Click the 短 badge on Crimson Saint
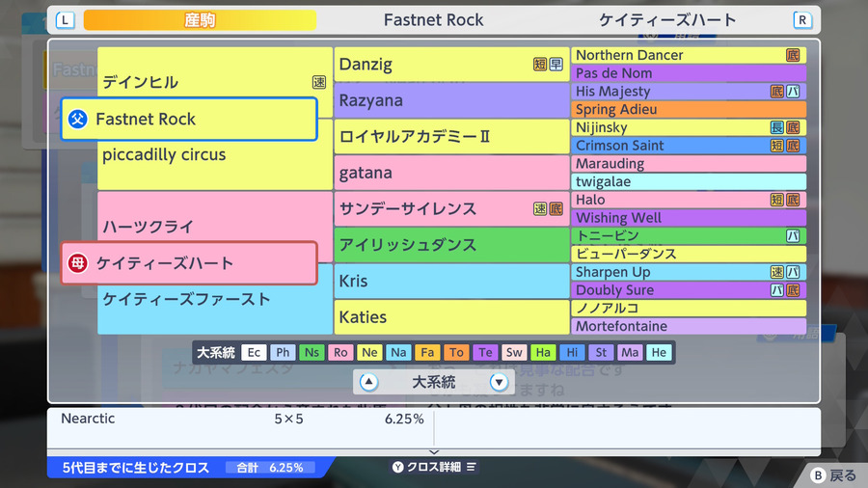The width and height of the screenshot is (868, 488). [777, 146]
